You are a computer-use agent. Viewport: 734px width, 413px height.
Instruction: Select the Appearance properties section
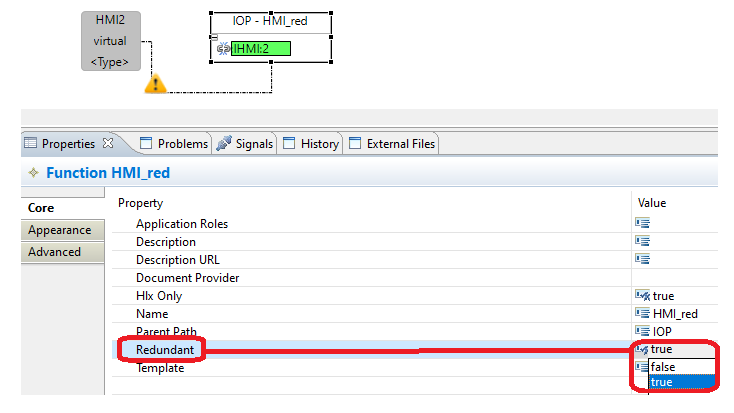point(59,230)
